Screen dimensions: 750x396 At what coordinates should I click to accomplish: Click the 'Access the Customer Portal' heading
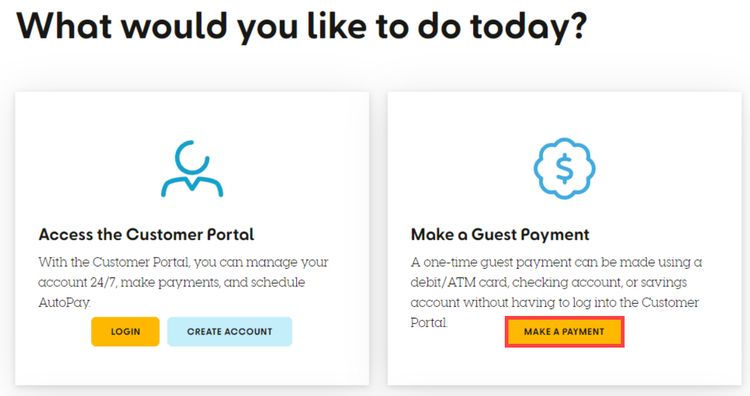coord(146,234)
